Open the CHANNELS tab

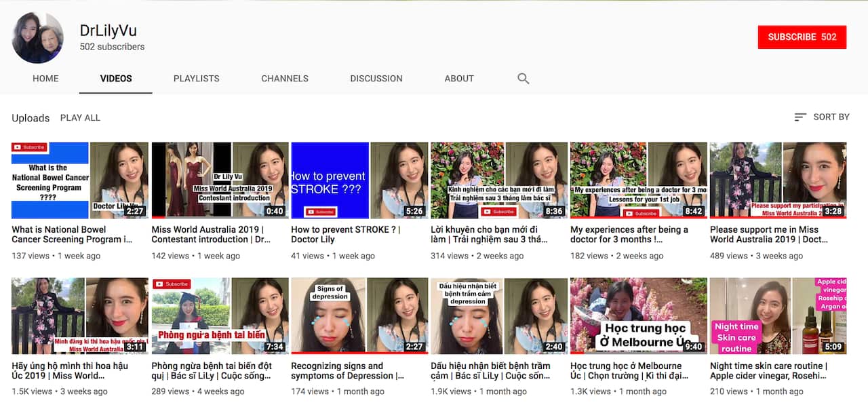[285, 78]
